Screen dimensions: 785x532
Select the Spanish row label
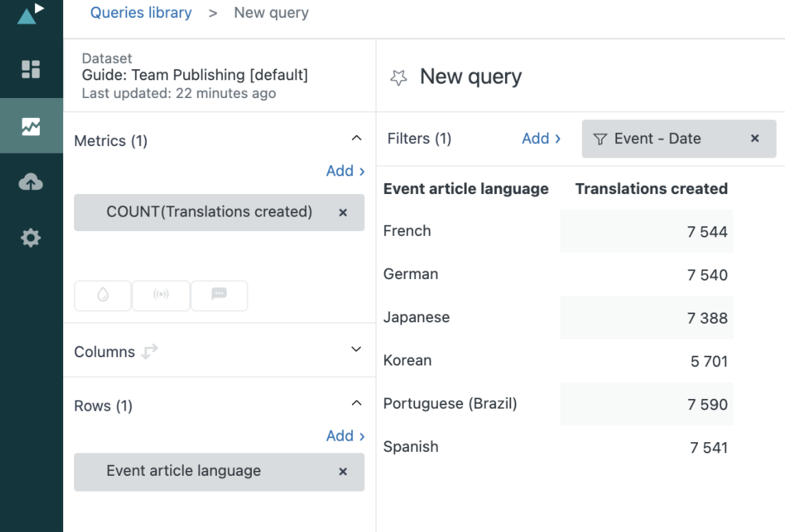coord(410,446)
